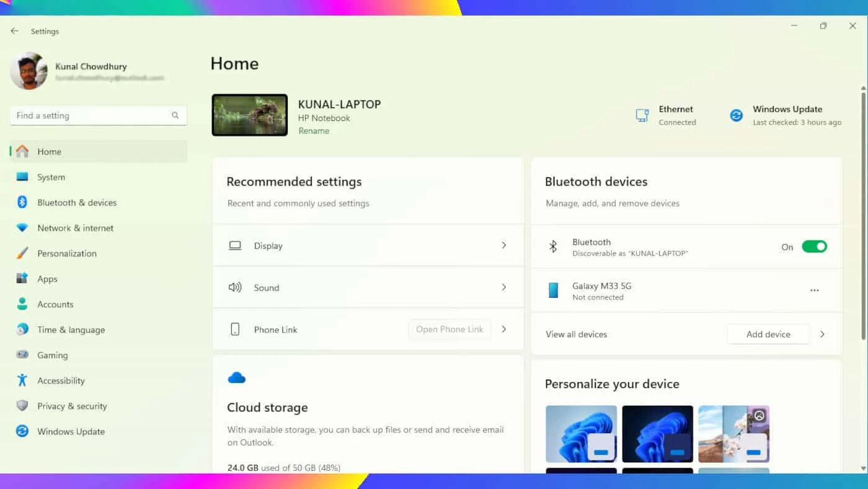Click the Find a setting search box
Viewport: 868px width, 489px height.
coord(99,115)
